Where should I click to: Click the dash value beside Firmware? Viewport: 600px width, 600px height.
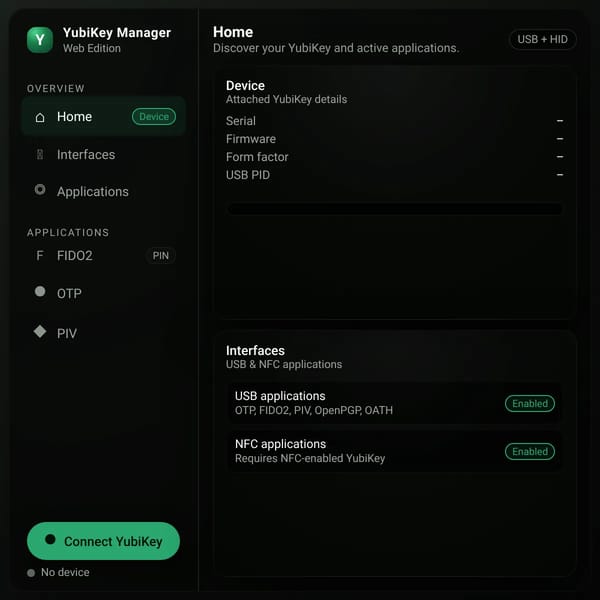pyautogui.click(x=560, y=139)
